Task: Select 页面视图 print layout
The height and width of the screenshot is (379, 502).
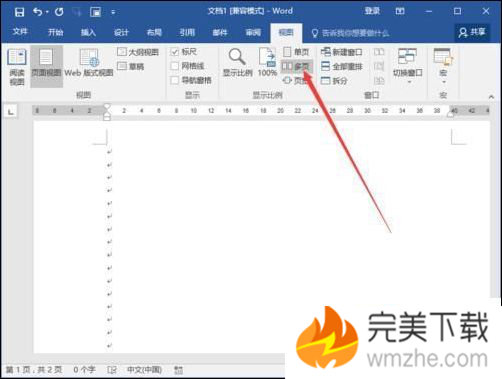Action: pos(46,67)
